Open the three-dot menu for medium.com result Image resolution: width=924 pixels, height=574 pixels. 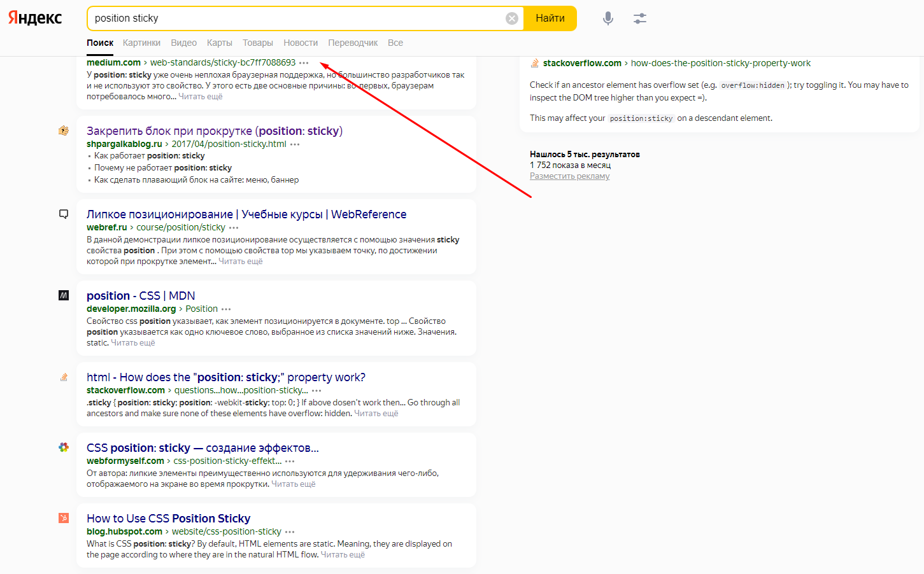click(304, 63)
